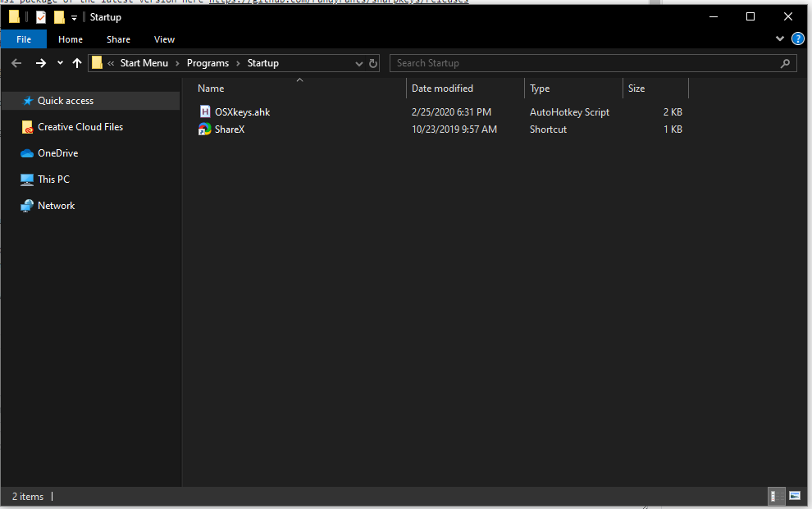
Task: Click the folder icon in address bar
Action: click(x=97, y=63)
